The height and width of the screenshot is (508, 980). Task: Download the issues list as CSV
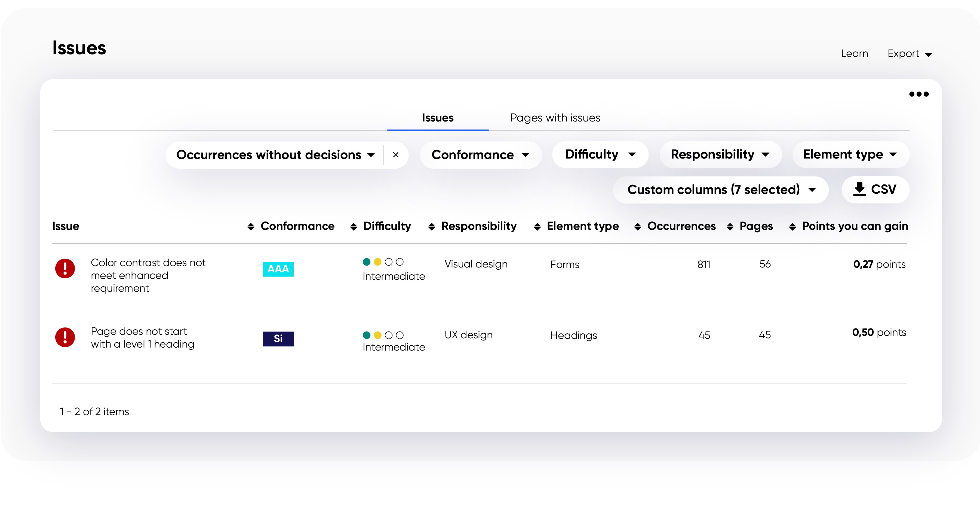875,190
